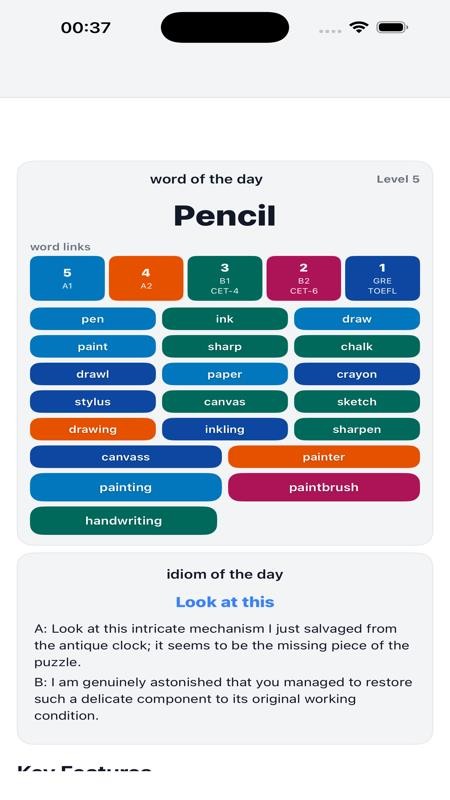450x800 pixels.
Task: Open the word link 'pen'
Action: (93, 319)
